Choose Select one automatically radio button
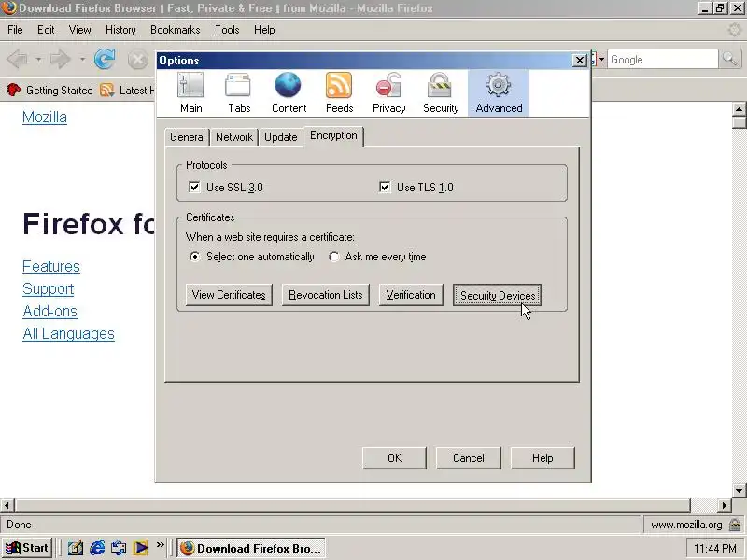Screen dimensions: 747x560 click(194, 257)
